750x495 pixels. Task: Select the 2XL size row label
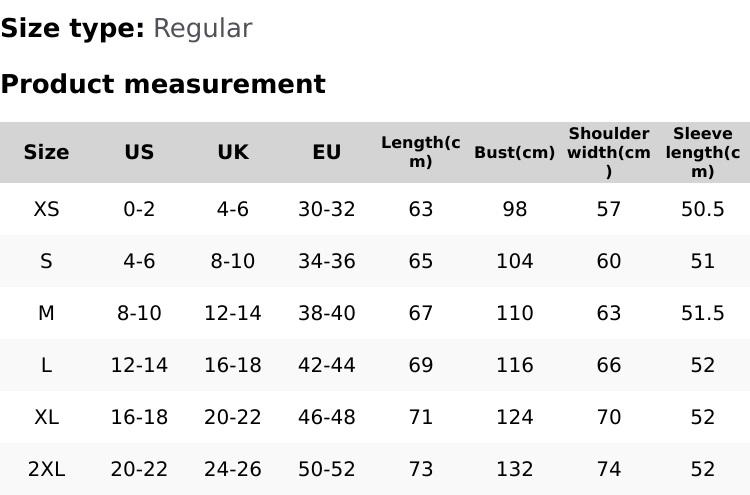[x=46, y=469]
